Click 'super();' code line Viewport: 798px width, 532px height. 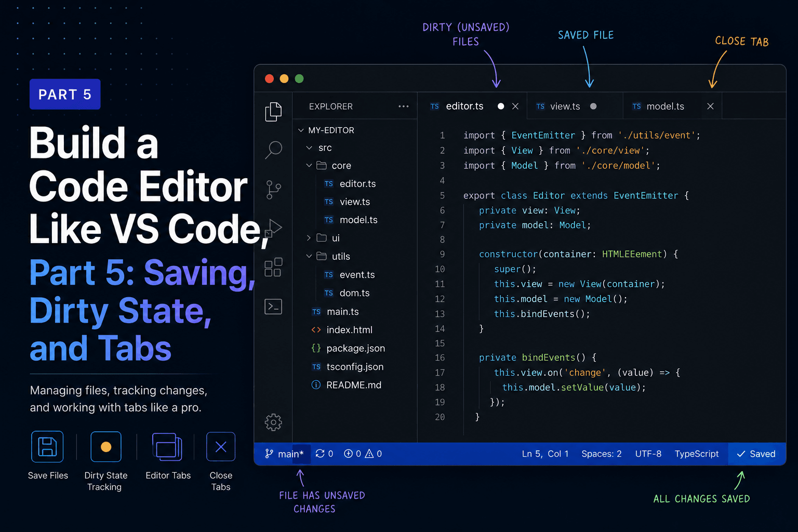[x=515, y=269]
